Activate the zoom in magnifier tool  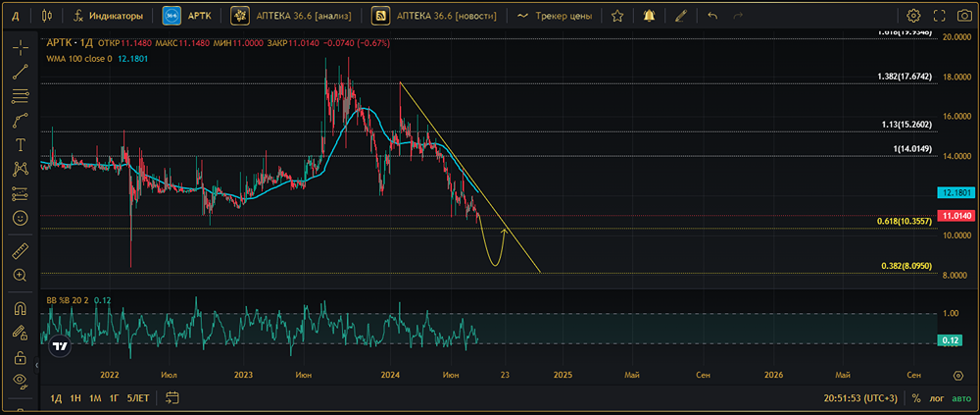pyautogui.click(x=20, y=277)
